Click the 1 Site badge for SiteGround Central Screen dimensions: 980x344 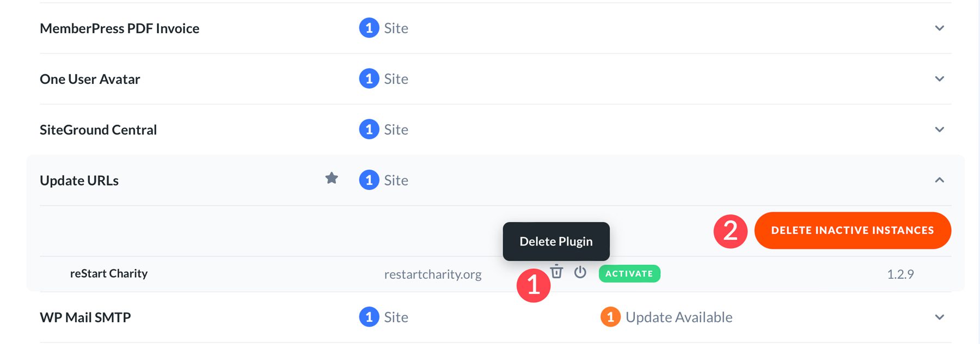click(x=369, y=130)
